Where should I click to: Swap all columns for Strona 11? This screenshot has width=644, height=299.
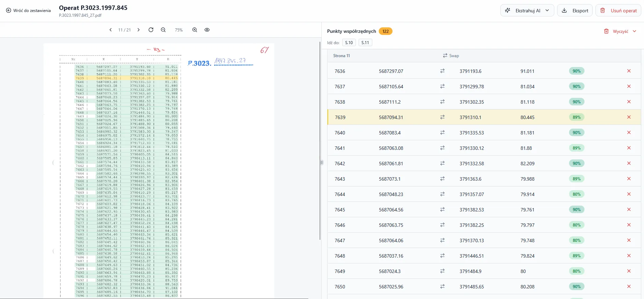(x=451, y=56)
